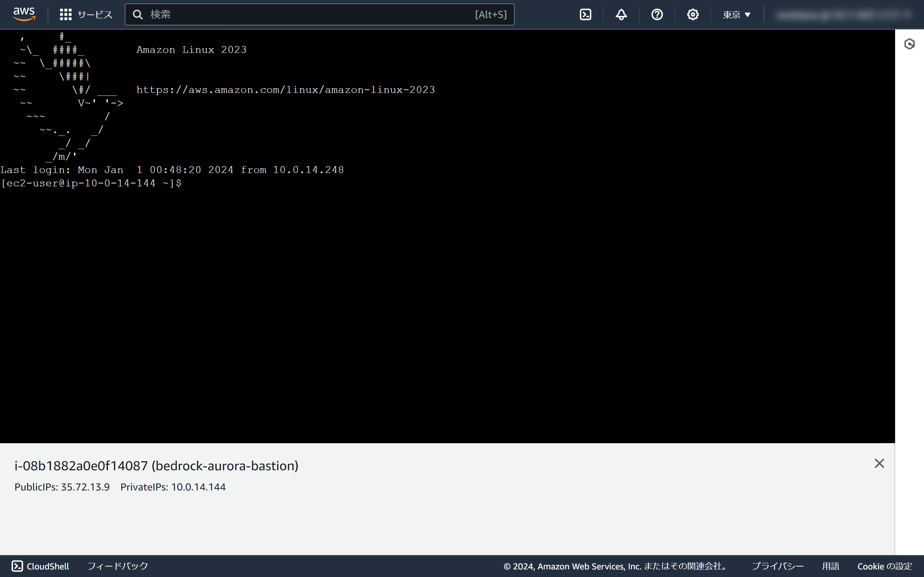The height and width of the screenshot is (577, 924).
Task: Open the 用語 link in the footer
Action: (830, 566)
